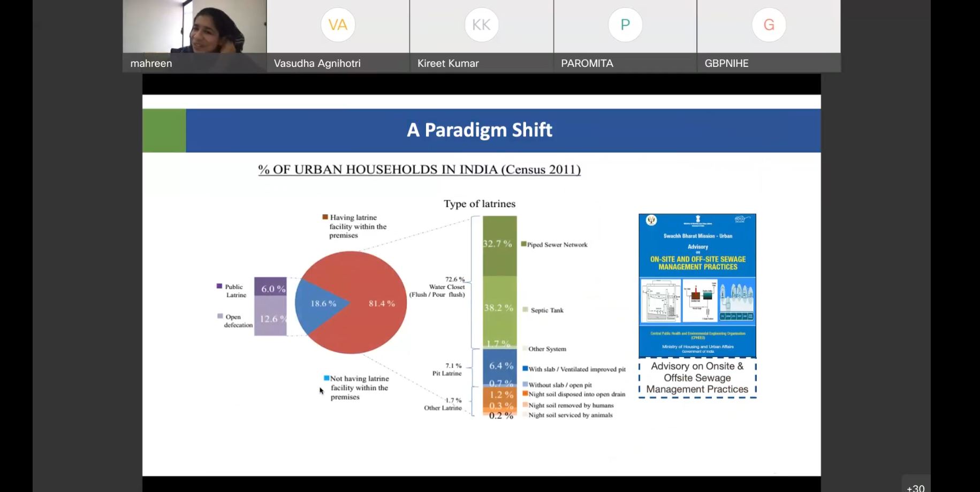This screenshot has height=492, width=980.
Task: Click the purple Public Latrine legend square
Action: (219, 286)
